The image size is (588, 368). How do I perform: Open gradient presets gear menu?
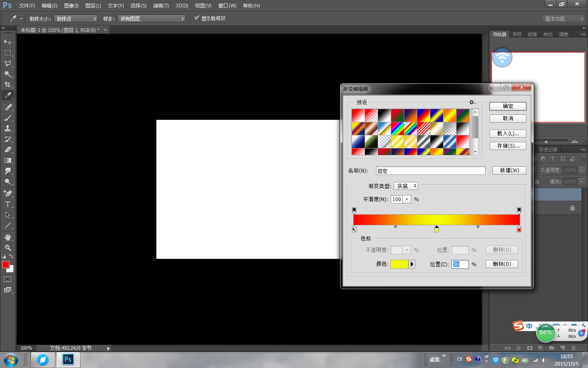(x=472, y=102)
